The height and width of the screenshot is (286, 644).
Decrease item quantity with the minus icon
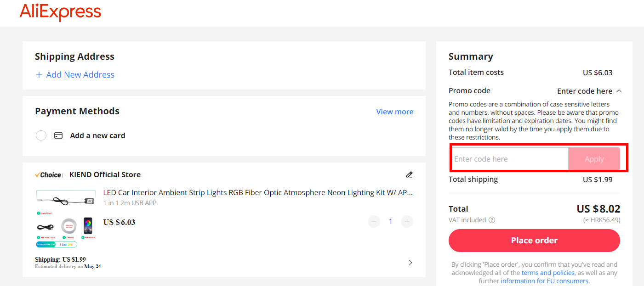[374, 221]
